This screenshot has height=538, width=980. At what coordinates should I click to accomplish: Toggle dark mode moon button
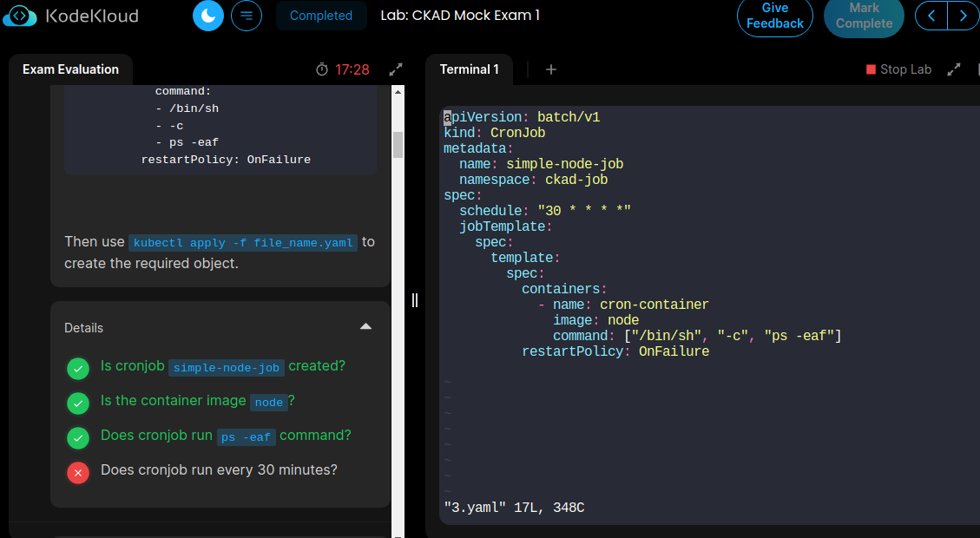pos(208,16)
